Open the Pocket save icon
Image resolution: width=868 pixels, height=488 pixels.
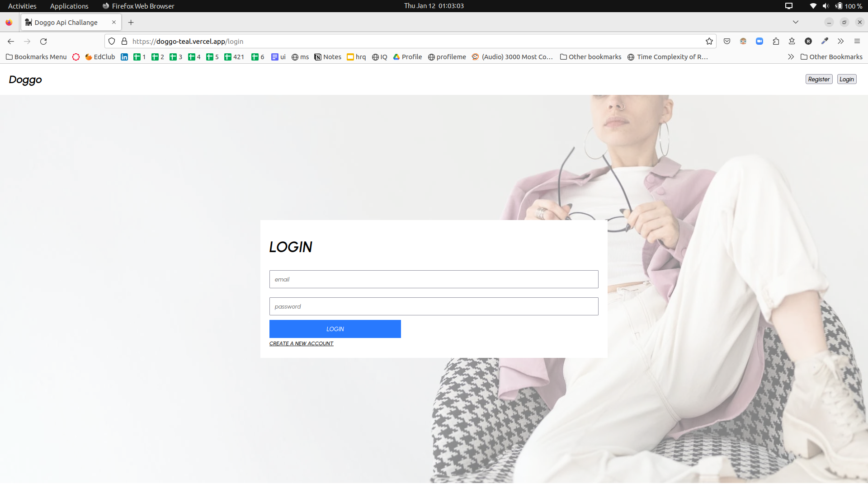pyautogui.click(x=727, y=41)
